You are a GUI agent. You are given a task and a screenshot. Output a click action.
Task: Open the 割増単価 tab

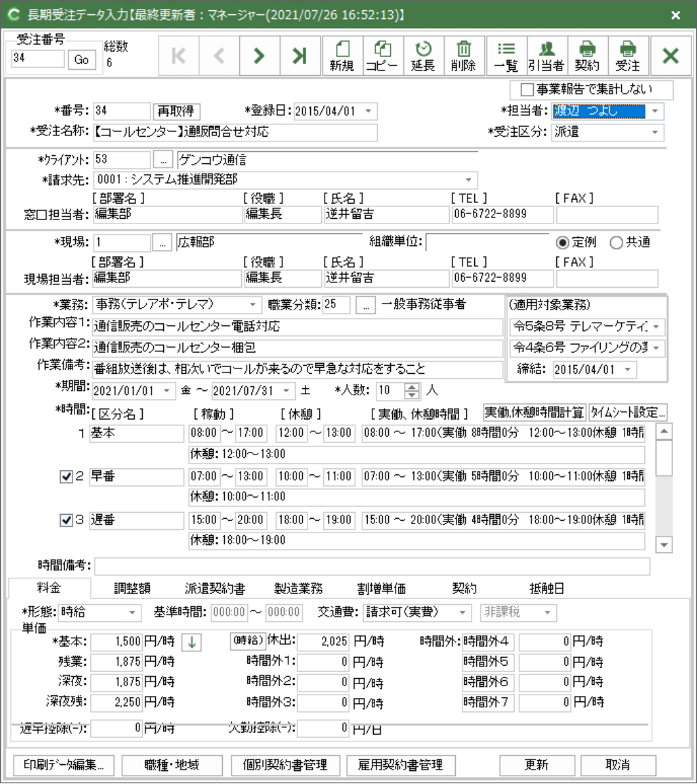pos(381,588)
